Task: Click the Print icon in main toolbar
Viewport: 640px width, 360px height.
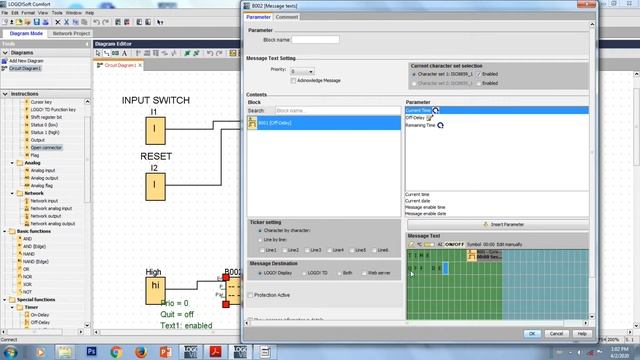Action: (x=45, y=22)
